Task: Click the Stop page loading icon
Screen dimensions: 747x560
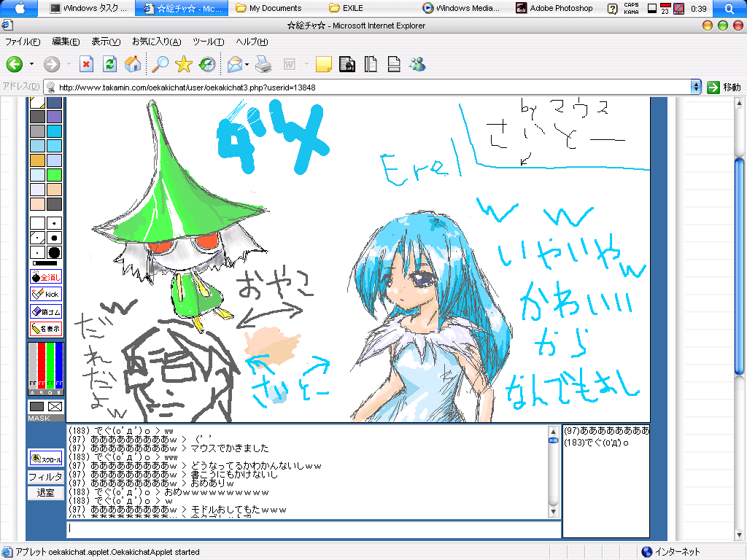Action: pos(86,64)
